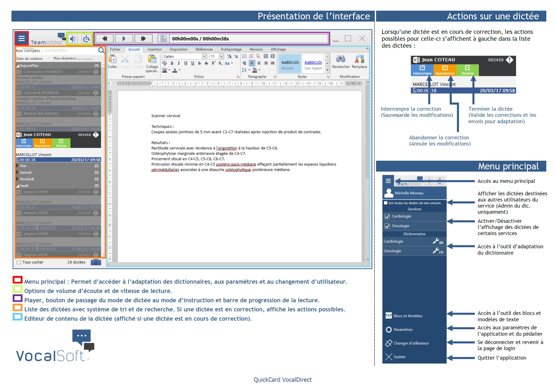The height and width of the screenshot is (392, 555).
Task: Uncheck the Oncologie service checkbox
Action: pyautogui.click(x=387, y=226)
